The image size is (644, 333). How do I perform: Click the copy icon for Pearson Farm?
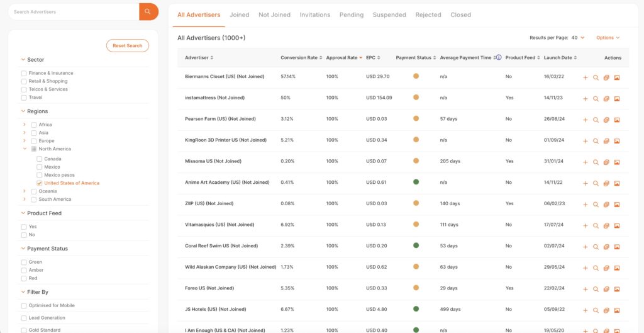click(x=606, y=120)
